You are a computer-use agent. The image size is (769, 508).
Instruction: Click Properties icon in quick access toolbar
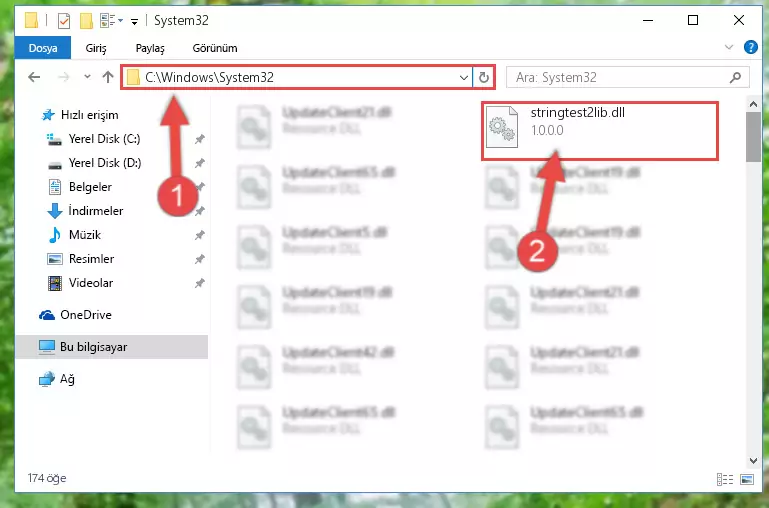(x=64, y=21)
